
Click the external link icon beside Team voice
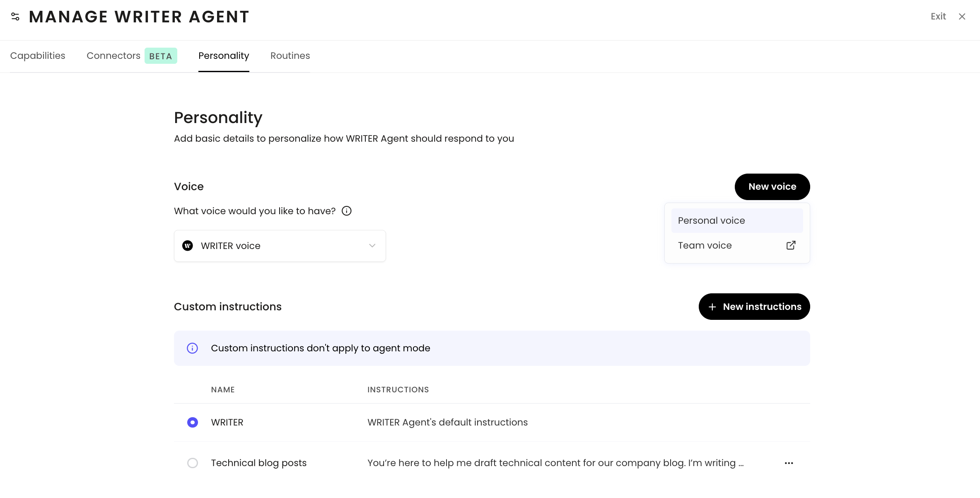point(791,245)
